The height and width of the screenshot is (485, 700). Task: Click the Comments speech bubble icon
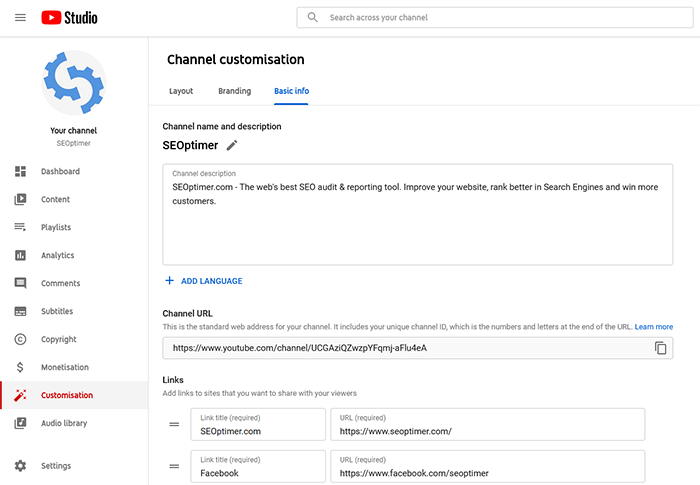click(x=20, y=283)
